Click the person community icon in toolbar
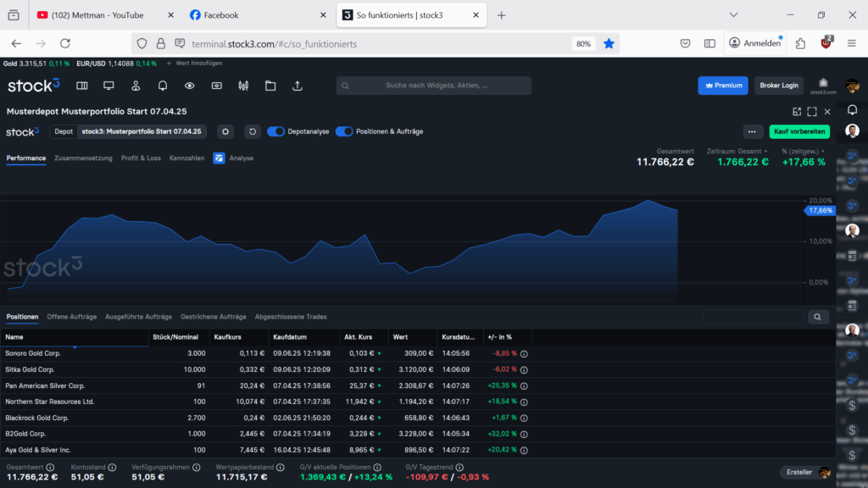This screenshot has height=488, width=868. click(x=136, y=86)
